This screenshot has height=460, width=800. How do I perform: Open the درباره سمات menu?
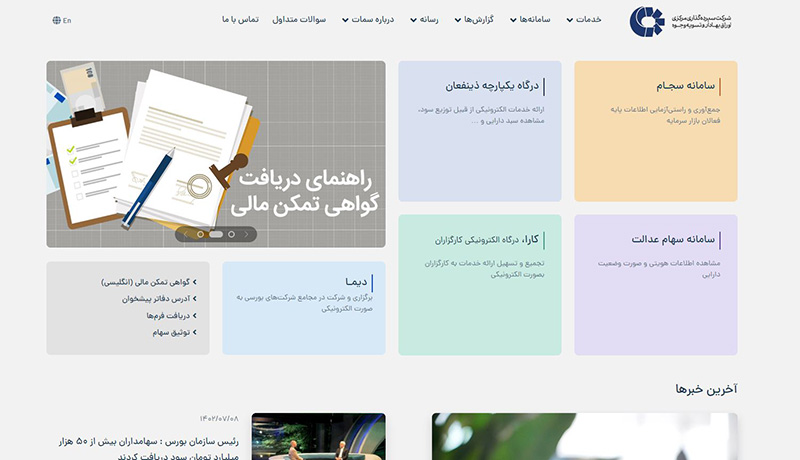pyautogui.click(x=372, y=19)
